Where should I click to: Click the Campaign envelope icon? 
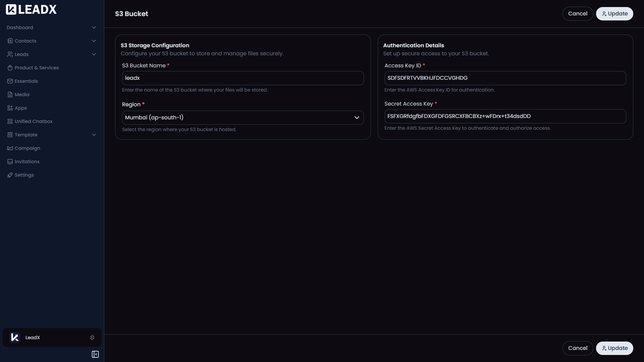[x=10, y=148]
